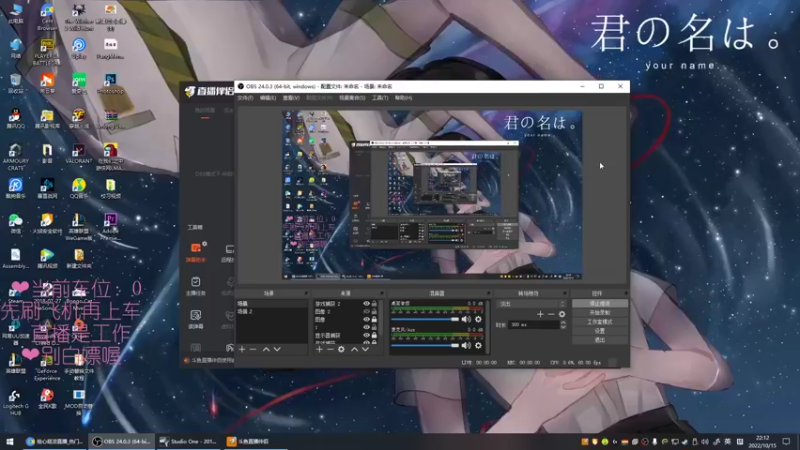This screenshot has width=800, height=450.
Task: Click OBS preview canvas
Action: [x=432, y=195]
